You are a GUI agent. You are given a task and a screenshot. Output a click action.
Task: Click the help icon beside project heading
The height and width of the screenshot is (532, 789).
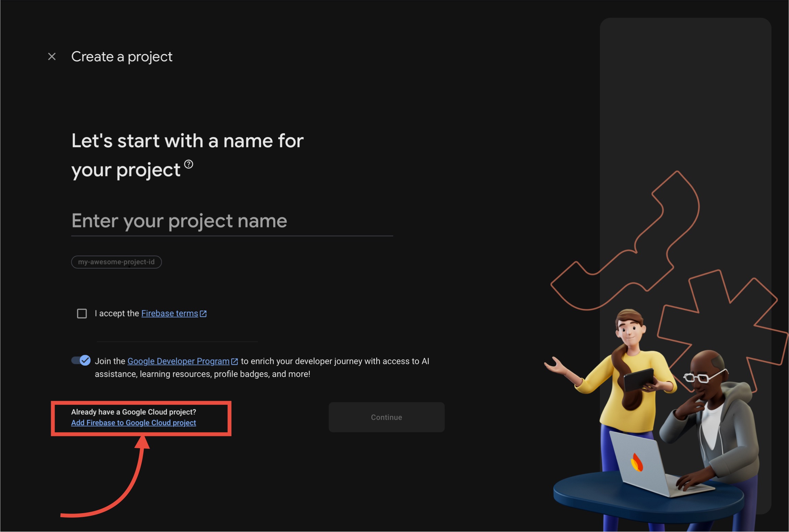point(189,164)
